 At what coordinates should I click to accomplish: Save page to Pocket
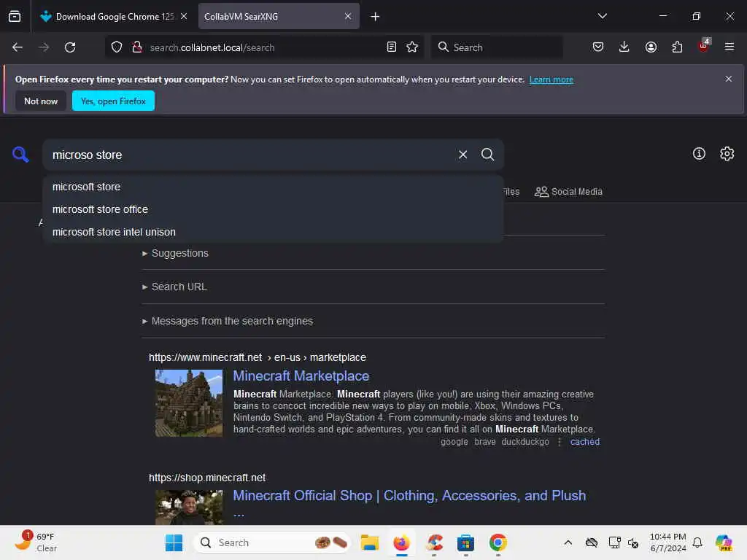pyautogui.click(x=598, y=47)
